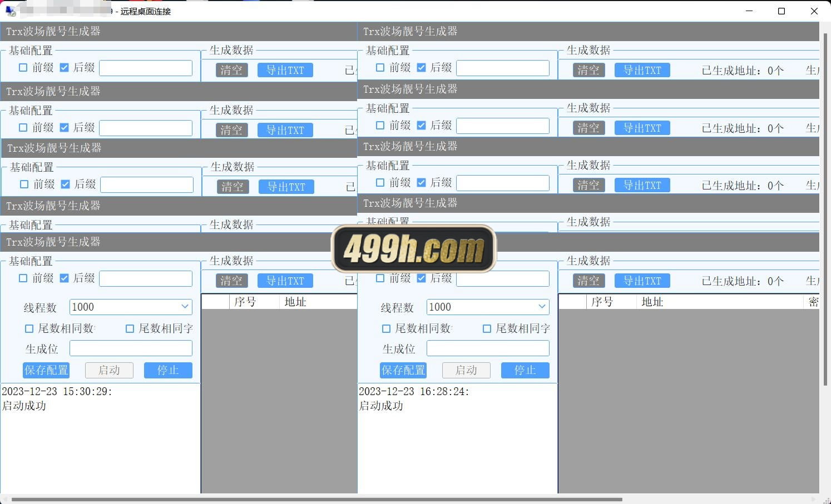Enable 前缀 checkbox in the 15:30:29 log window

point(23,278)
